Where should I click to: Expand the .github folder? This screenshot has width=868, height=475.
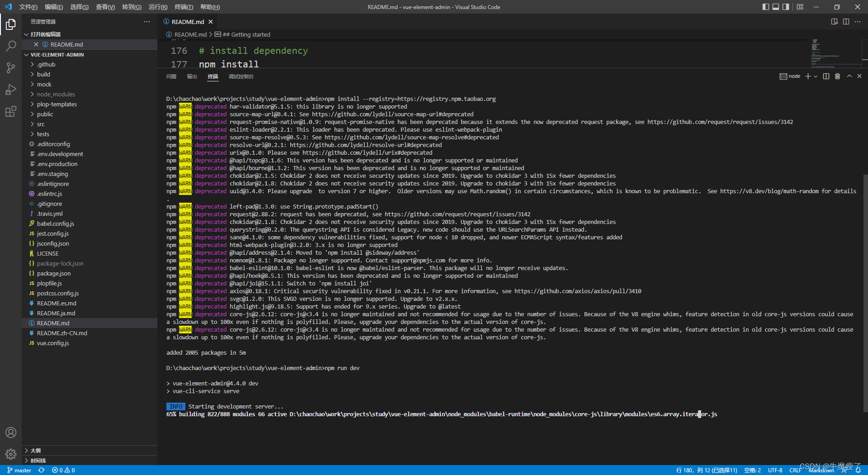[x=90, y=64]
